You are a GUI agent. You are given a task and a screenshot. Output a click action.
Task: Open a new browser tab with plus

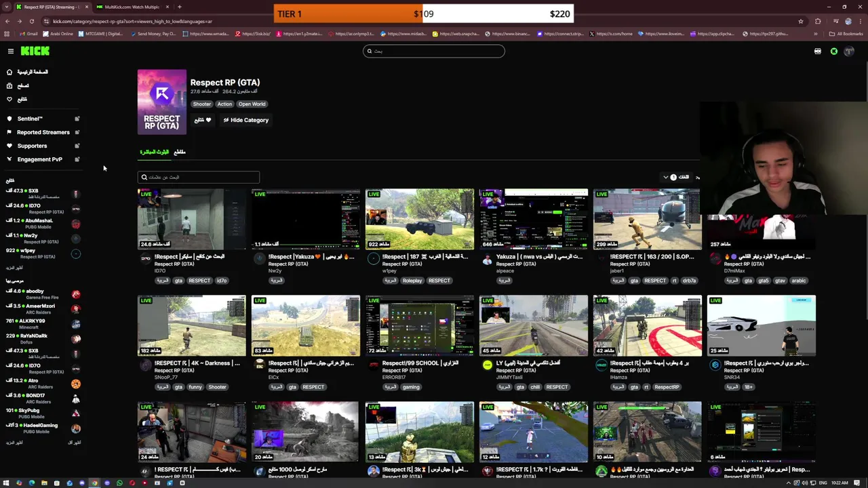[179, 7]
